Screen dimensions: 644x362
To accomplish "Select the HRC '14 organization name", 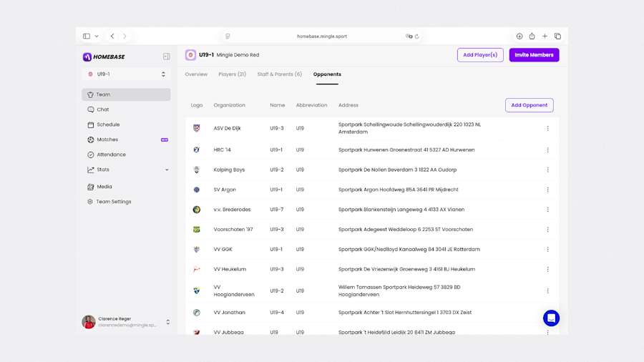I will 223,150.
